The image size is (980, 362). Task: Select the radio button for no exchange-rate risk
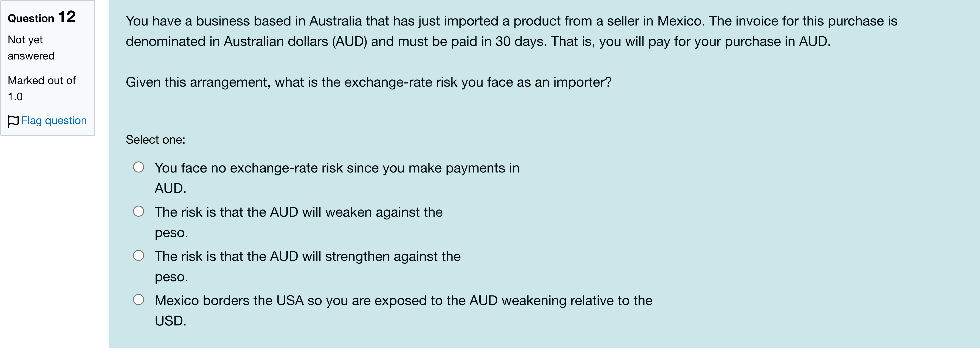point(139,167)
